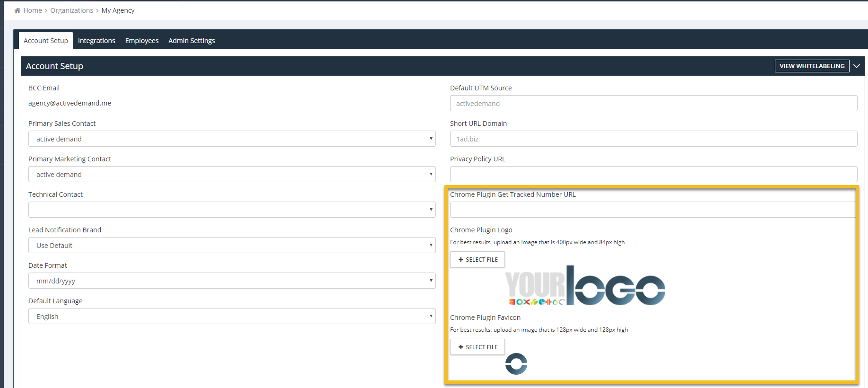The height and width of the screenshot is (388, 868).
Task: Click the Account Setup panel heading
Action: 54,66
